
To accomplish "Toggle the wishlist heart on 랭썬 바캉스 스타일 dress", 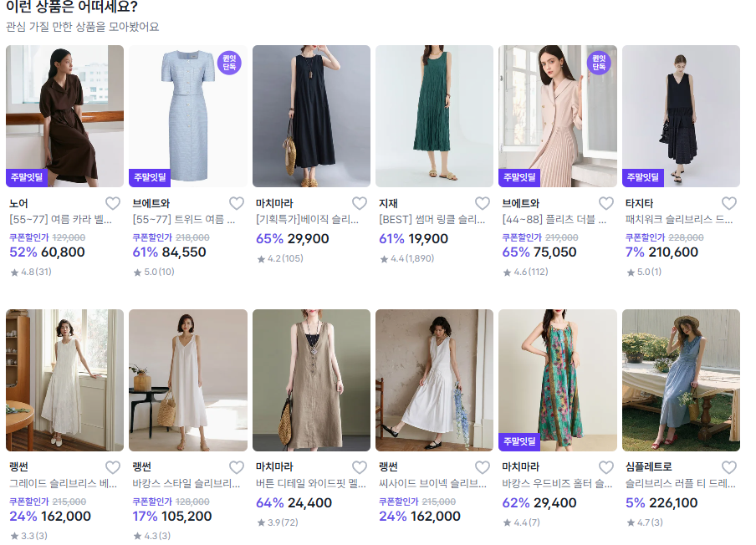I will coord(236,468).
